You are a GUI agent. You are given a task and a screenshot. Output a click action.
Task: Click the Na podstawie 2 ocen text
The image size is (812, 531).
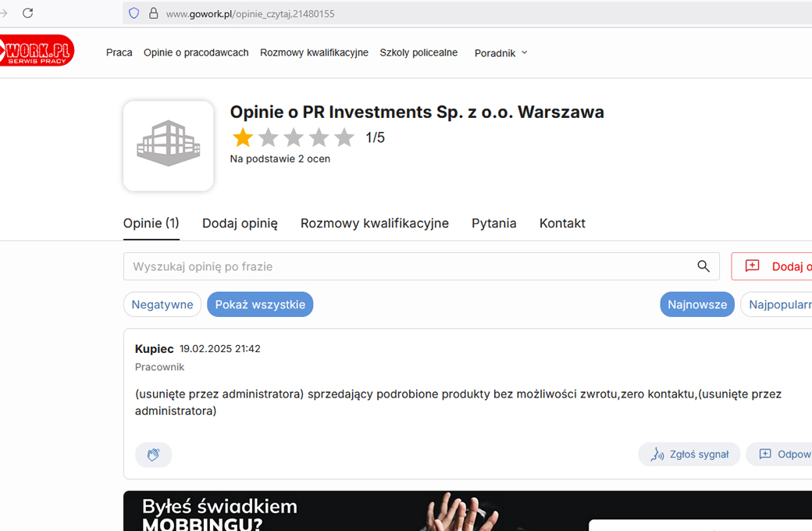coord(280,159)
